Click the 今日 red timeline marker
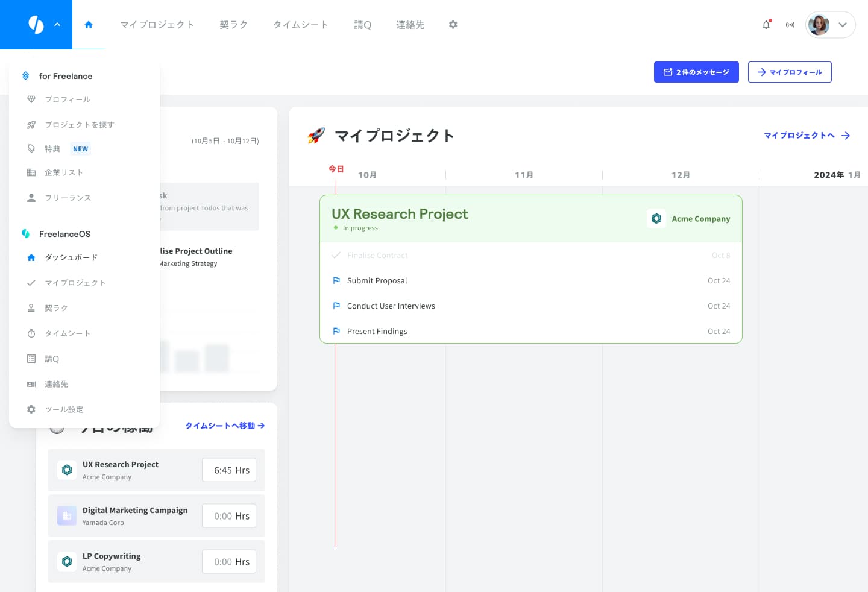Screen dimensions: 868x592 [336, 169]
